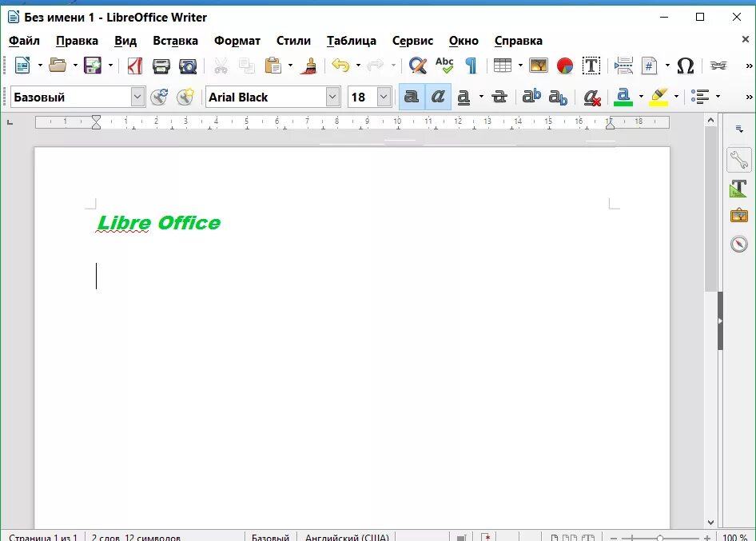
Task: Open the Вид menu
Action: pos(125,41)
